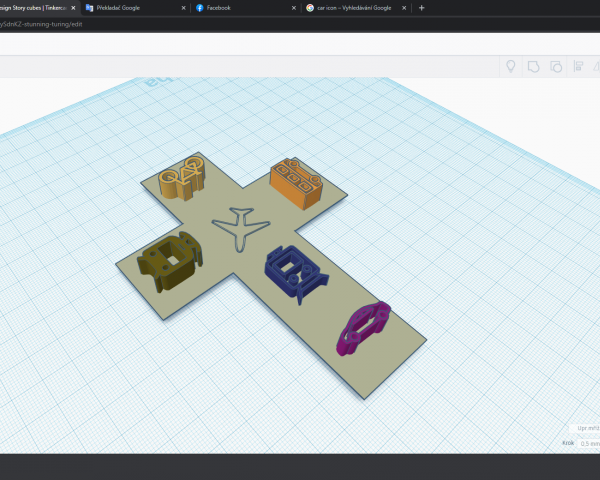This screenshot has width=600, height=480.
Task: Click the Show all lightbulb icon
Action: 511,67
